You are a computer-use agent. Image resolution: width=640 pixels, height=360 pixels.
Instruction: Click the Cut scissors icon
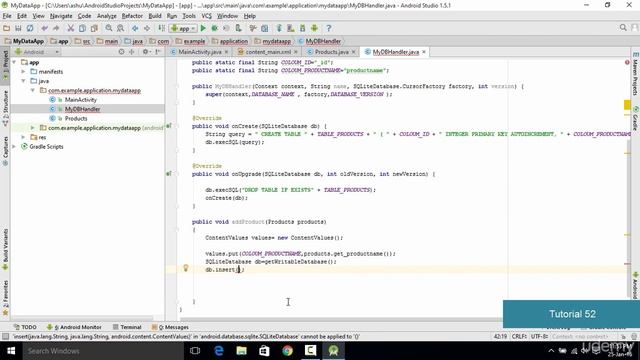[x=71, y=28]
